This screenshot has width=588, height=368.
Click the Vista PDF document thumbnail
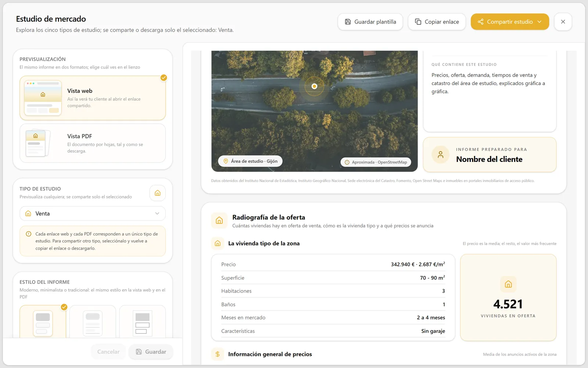(x=37, y=143)
